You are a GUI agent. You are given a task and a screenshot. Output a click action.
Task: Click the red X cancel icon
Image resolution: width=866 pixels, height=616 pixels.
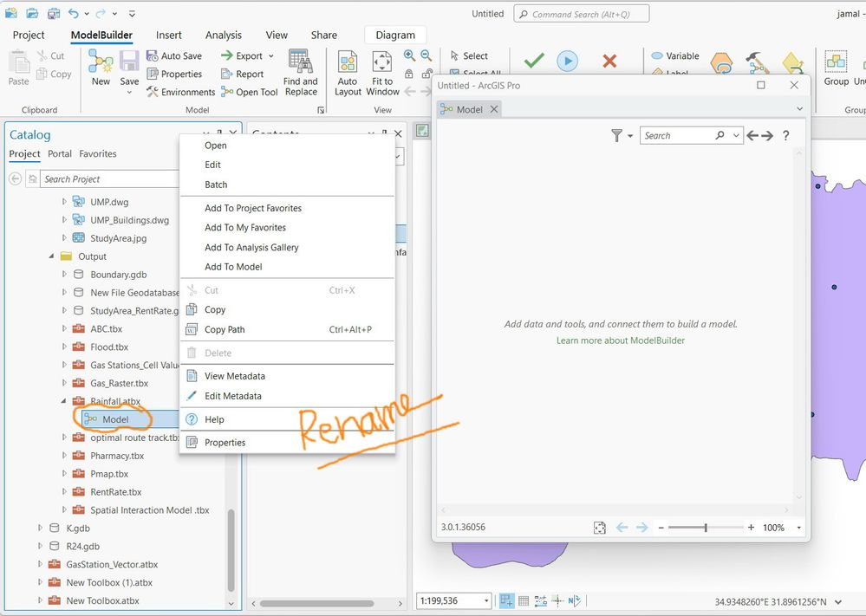click(609, 61)
